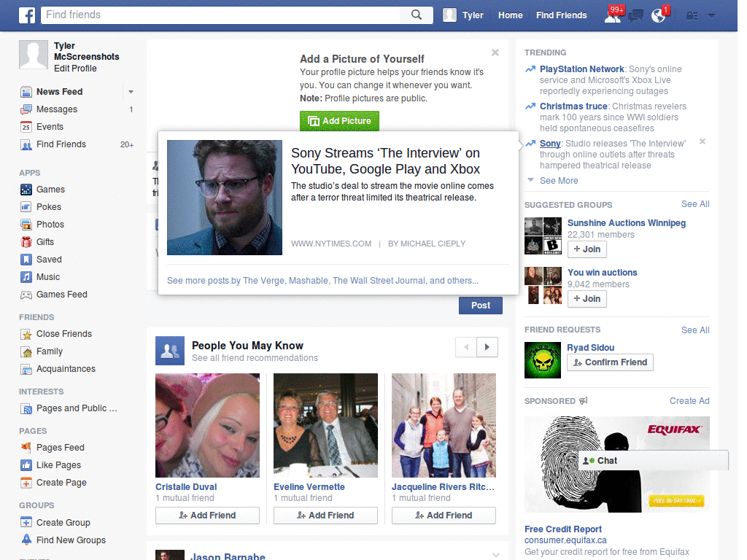This screenshot has width=747, height=560.
Task: Click the Events calendar icon
Action: (26, 127)
